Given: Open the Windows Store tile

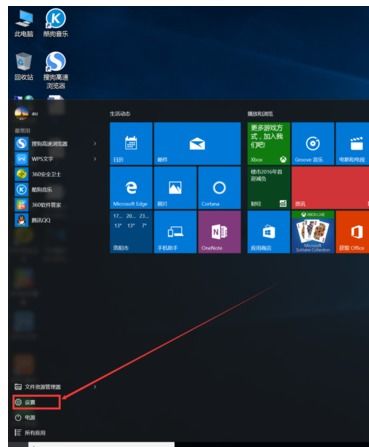Looking at the screenshot, I should click(x=269, y=232).
